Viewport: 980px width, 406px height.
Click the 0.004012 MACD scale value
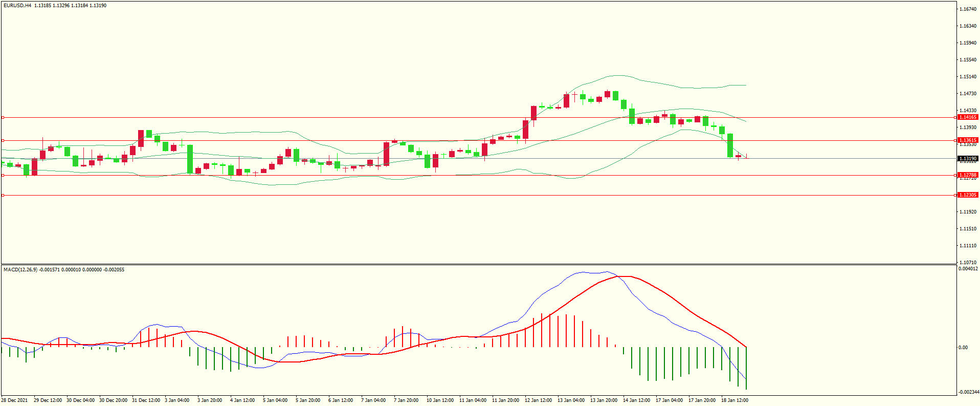coord(968,269)
